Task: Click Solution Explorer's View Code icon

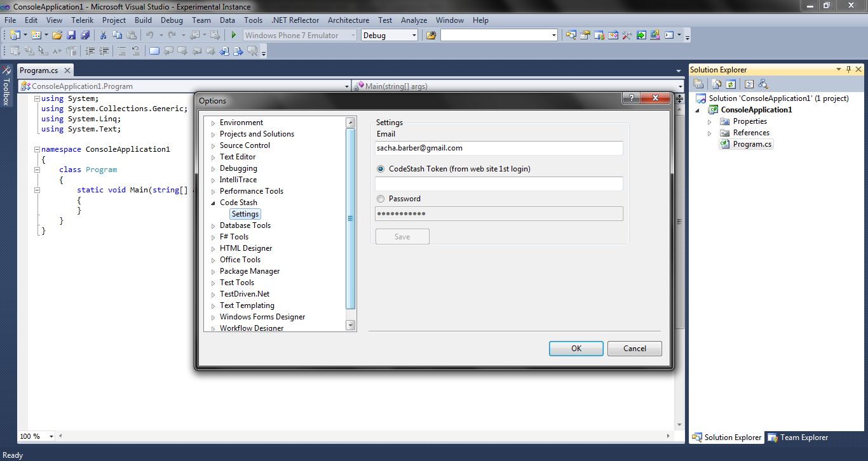Action: point(749,84)
